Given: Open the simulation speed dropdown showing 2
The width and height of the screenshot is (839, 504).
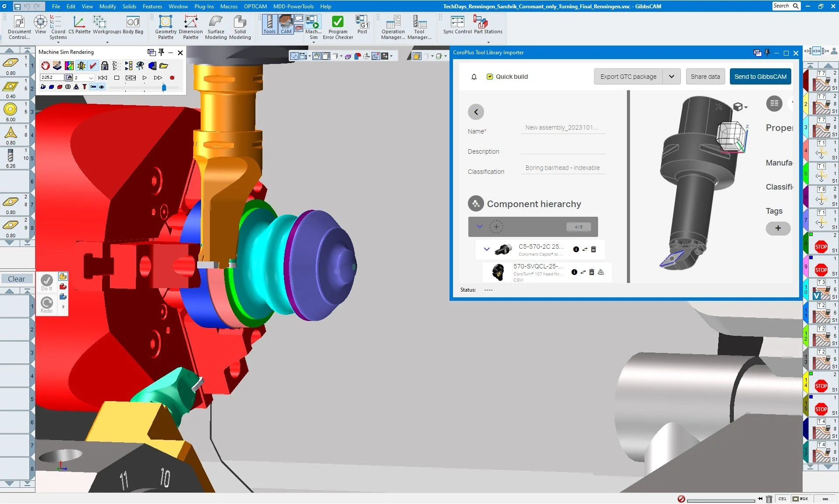Looking at the screenshot, I should point(90,78).
